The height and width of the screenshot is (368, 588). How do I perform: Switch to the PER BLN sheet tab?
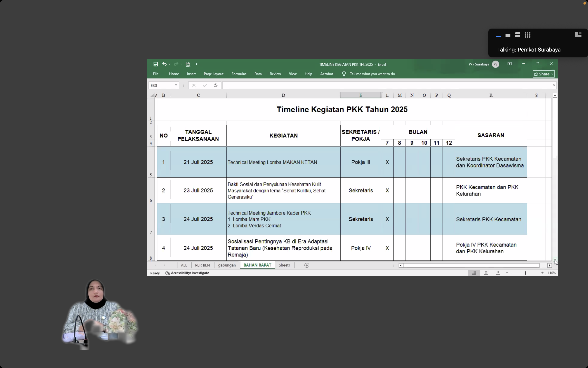202,265
